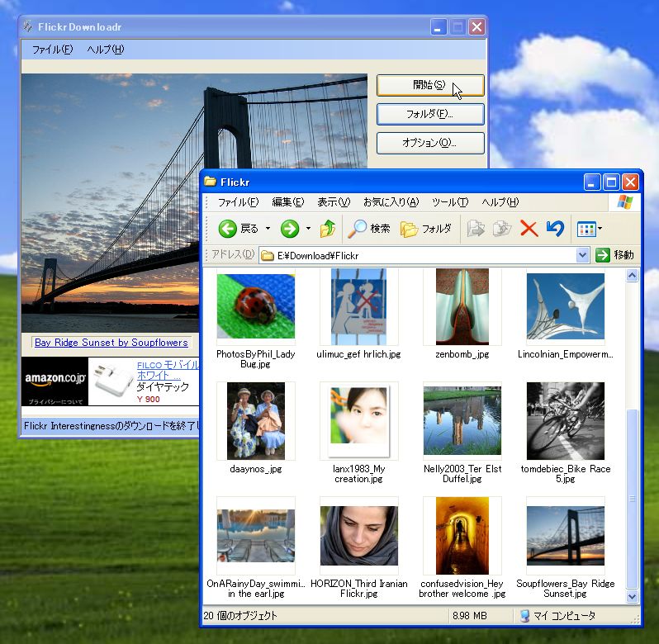The image size is (659, 644).
Task: Expand the address bar dropdown list
Action: 582,255
